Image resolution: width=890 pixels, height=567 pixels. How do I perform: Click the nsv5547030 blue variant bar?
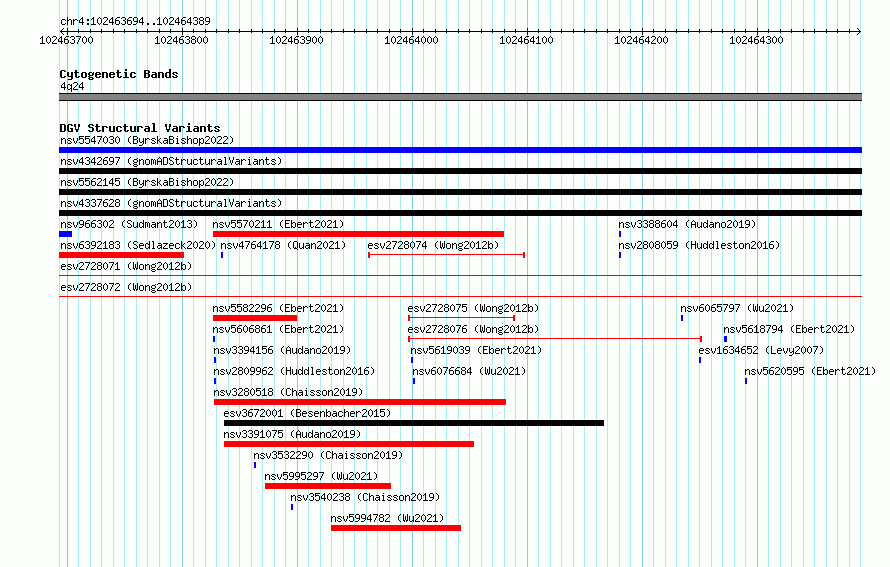(460, 150)
